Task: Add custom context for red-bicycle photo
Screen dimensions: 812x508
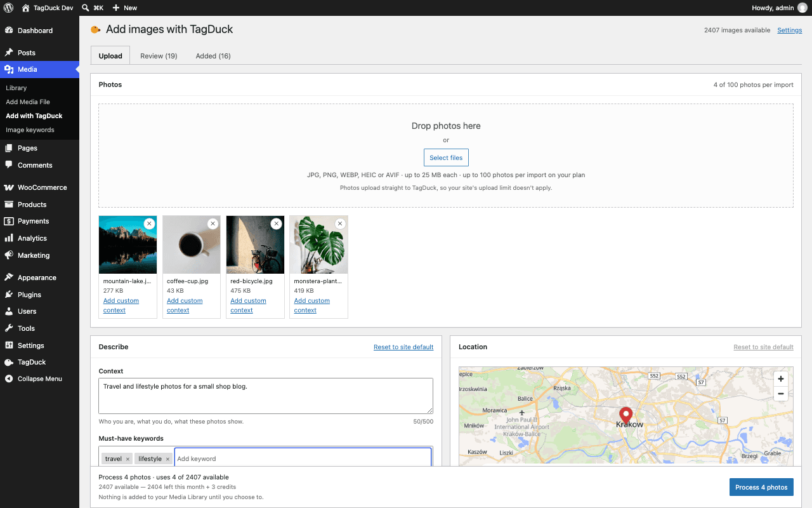Action: pos(248,305)
